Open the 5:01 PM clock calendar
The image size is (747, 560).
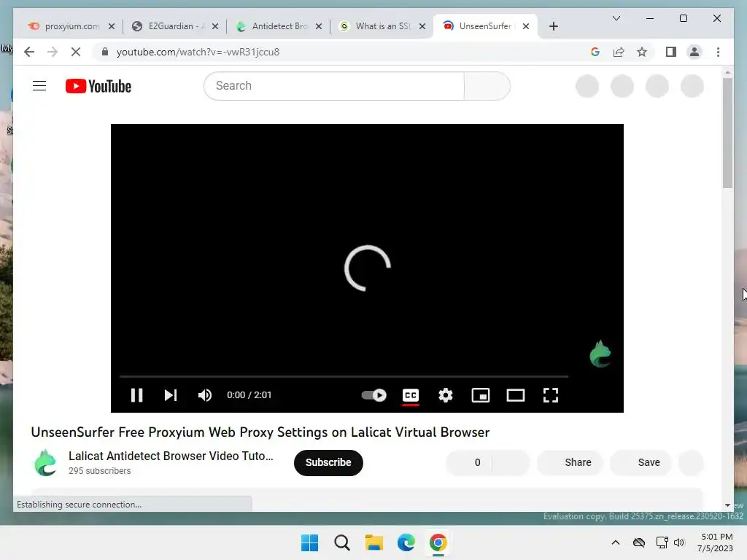coord(715,542)
